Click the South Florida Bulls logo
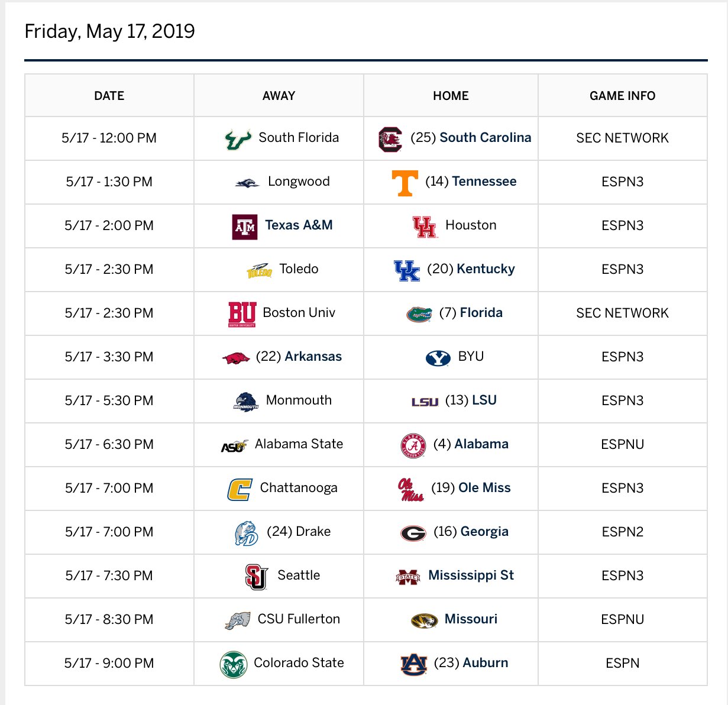This screenshot has height=705, width=728. (238, 139)
